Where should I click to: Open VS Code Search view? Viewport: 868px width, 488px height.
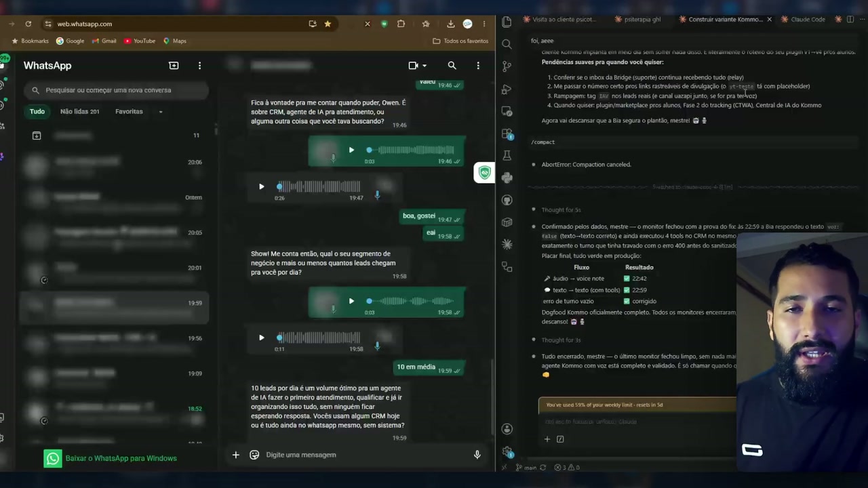pos(507,45)
